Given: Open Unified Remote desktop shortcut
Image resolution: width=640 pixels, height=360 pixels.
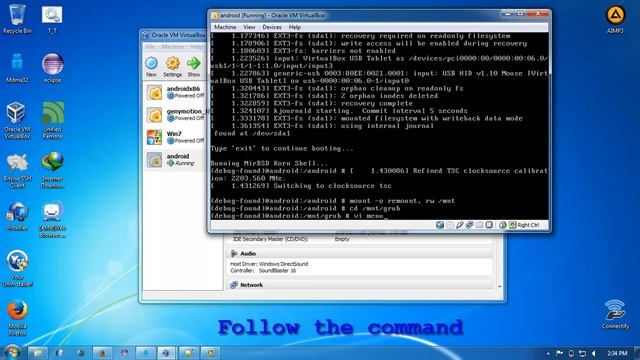Looking at the screenshot, I should click(52, 120).
